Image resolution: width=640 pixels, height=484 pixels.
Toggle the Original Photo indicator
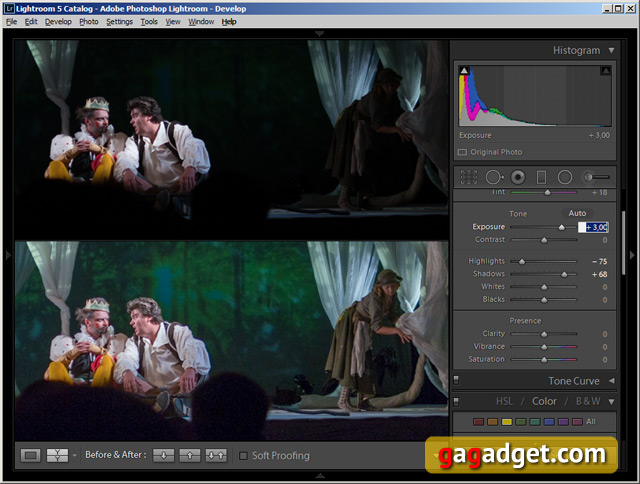click(x=462, y=152)
